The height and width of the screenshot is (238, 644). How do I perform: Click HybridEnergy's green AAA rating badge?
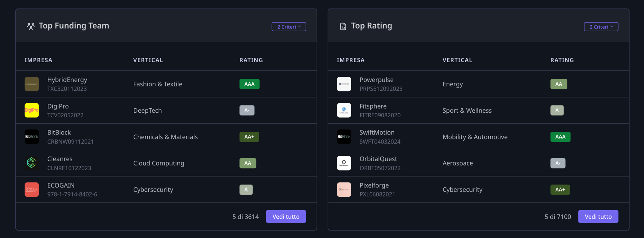click(x=249, y=84)
